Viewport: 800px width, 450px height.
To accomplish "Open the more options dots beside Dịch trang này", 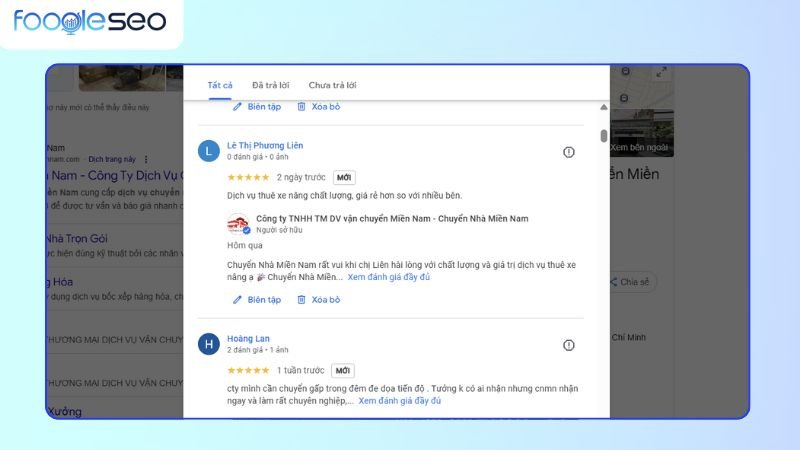I will (146, 159).
